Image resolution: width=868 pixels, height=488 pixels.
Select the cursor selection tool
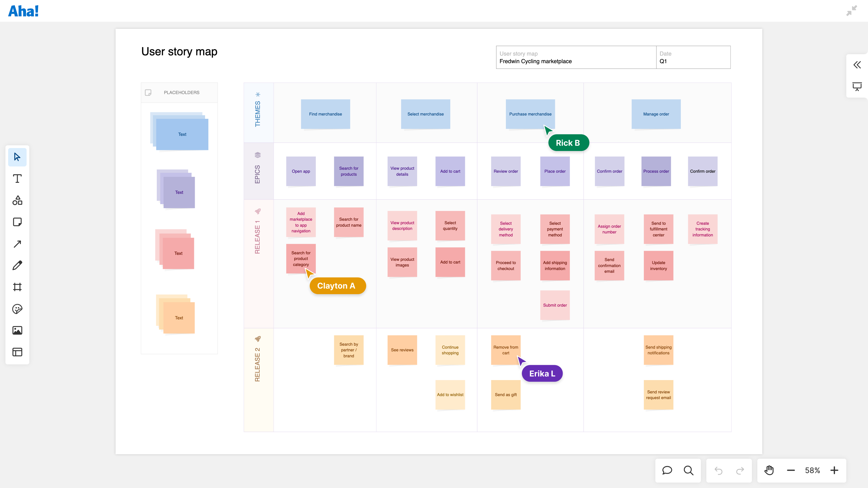[17, 157]
